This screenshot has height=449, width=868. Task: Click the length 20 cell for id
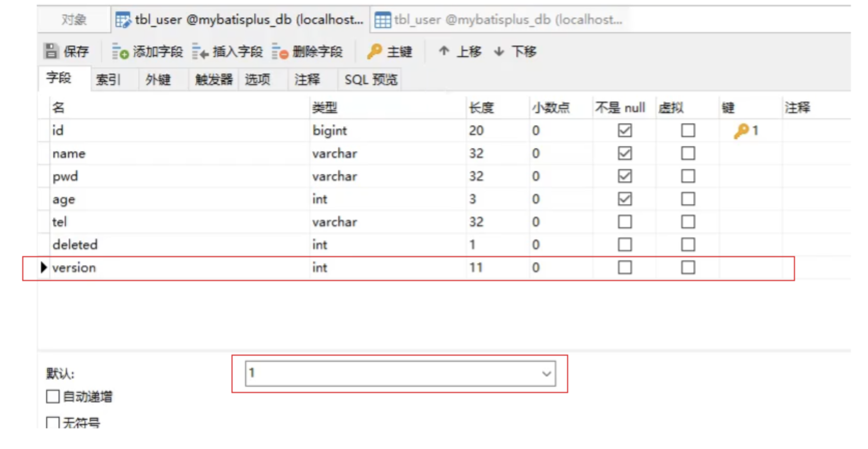tap(497, 131)
